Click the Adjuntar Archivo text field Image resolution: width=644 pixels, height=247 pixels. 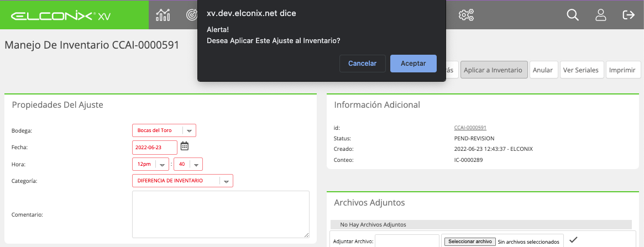(x=407, y=241)
